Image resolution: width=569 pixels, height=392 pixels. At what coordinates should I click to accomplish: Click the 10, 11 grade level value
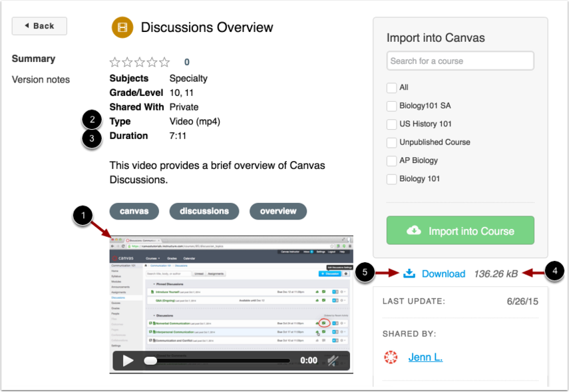(x=182, y=93)
